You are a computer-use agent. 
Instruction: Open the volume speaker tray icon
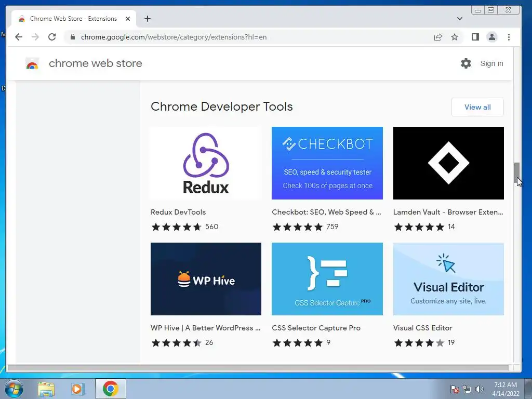pos(479,389)
